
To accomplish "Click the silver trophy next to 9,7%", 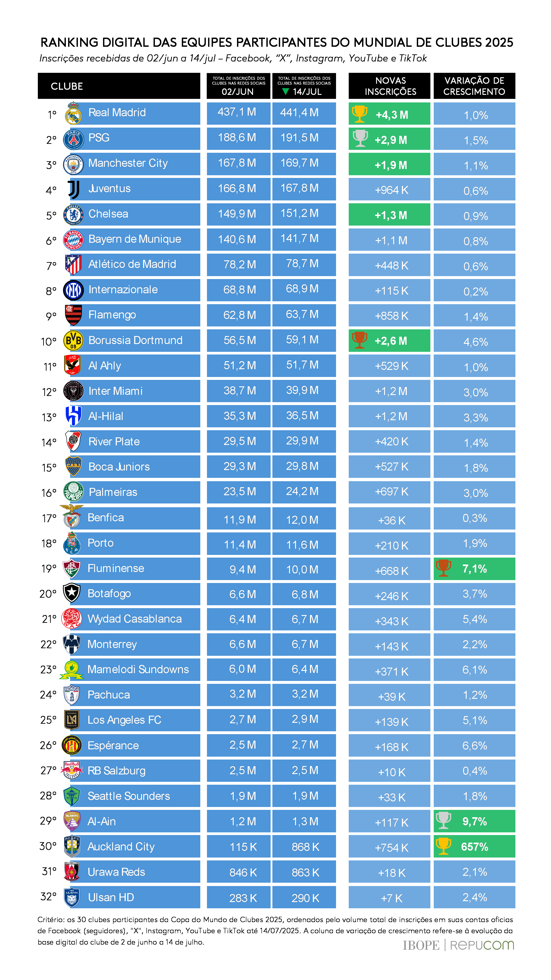I will point(443,821).
